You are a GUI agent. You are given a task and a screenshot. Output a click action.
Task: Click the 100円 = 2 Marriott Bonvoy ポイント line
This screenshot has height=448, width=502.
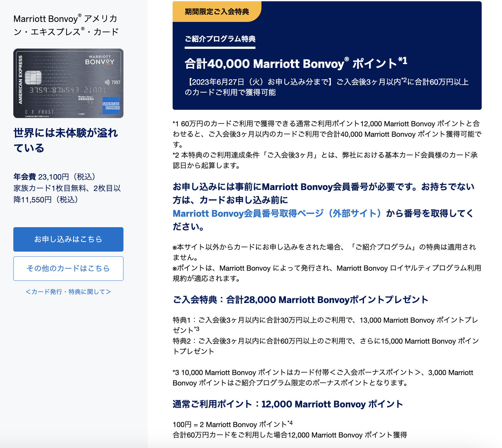coord(233,424)
